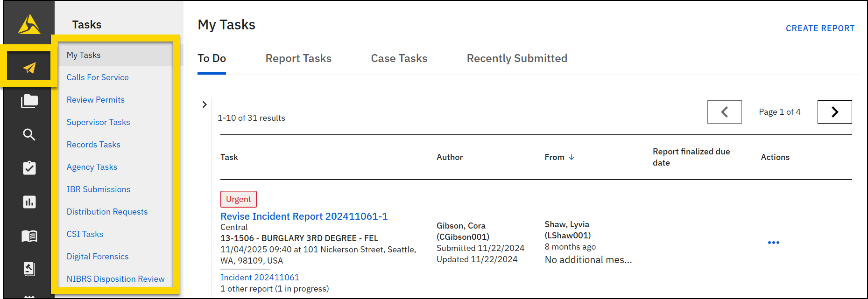Image resolution: width=868 pixels, height=299 pixels.
Task: Open the three-dot Actions menu
Action: [x=773, y=243]
